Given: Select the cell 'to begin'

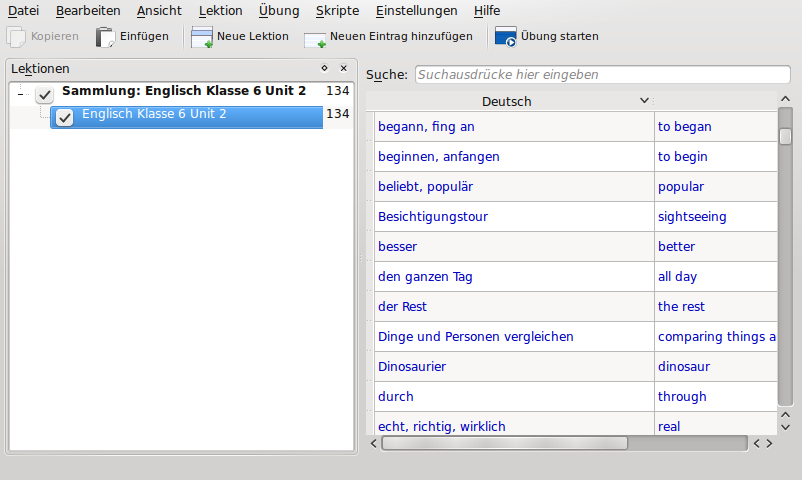Looking at the screenshot, I should pos(716,157).
